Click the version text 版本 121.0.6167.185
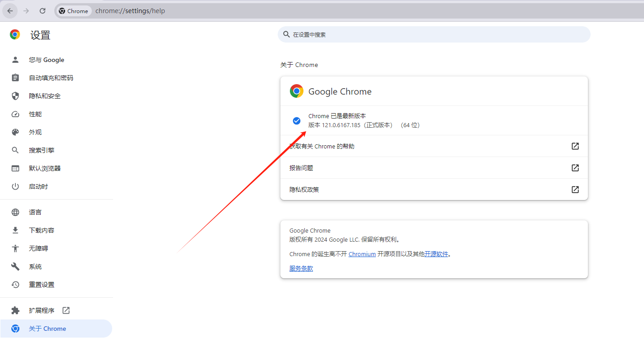 [x=334, y=125]
